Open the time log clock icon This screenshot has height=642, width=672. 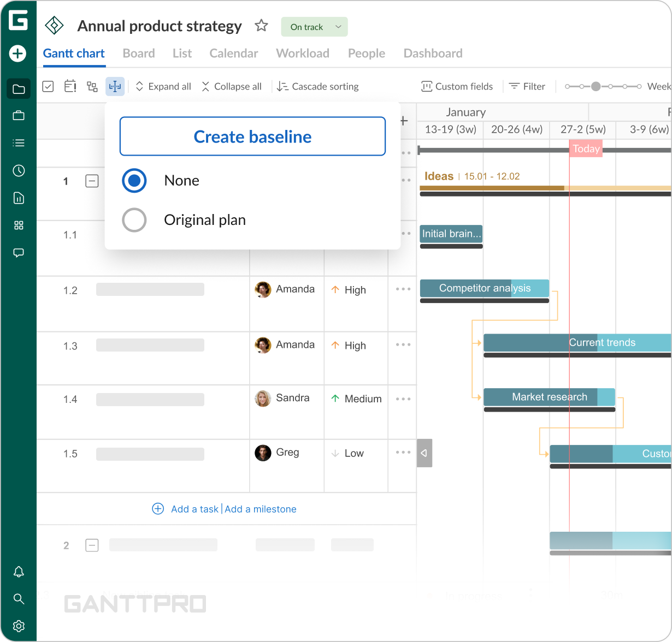(19, 171)
